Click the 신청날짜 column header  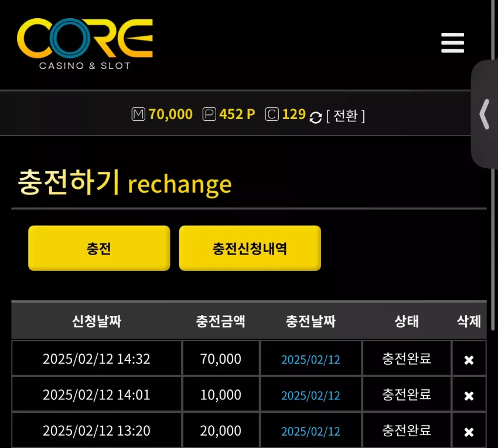pyautogui.click(x=97, y=321)
